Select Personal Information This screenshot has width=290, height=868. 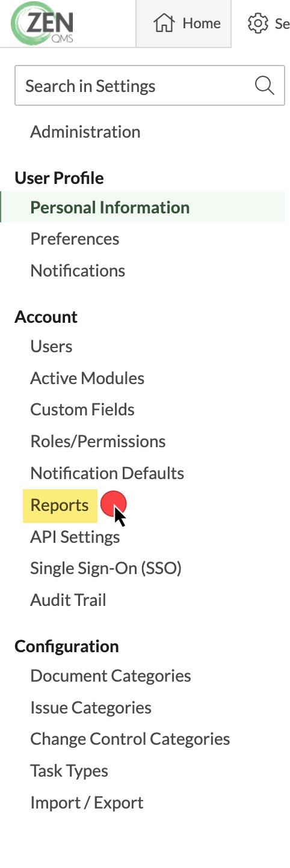point(110,207)
